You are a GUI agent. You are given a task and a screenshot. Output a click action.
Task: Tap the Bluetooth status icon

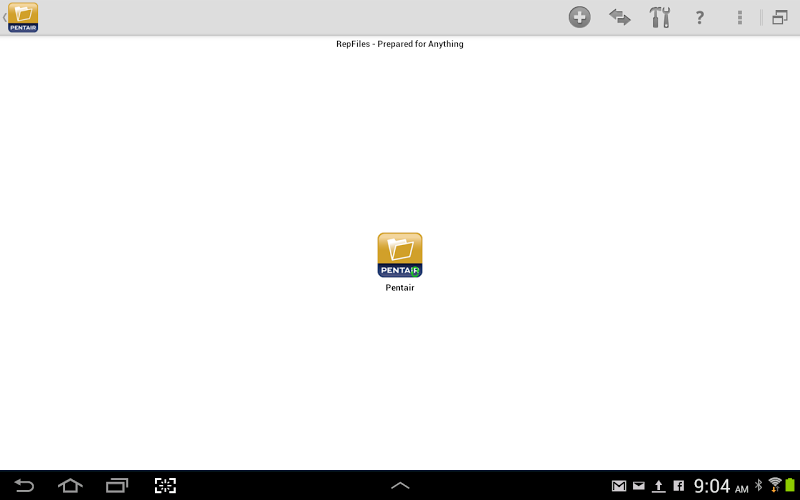tap(758, 485)
